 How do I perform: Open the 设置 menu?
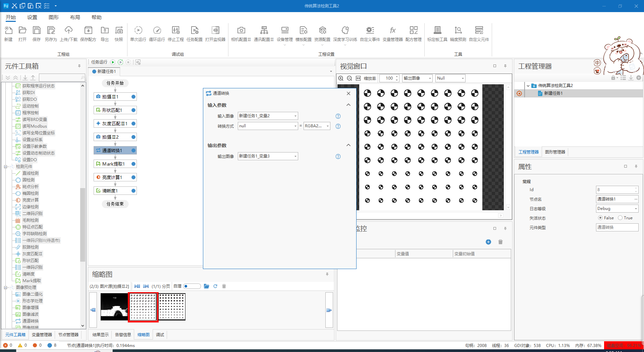pyautogui.click(x=32, y=17)
